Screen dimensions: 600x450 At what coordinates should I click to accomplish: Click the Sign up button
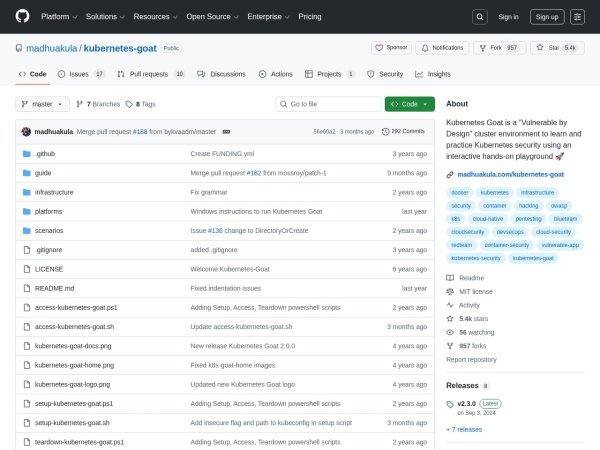(547, 17)
